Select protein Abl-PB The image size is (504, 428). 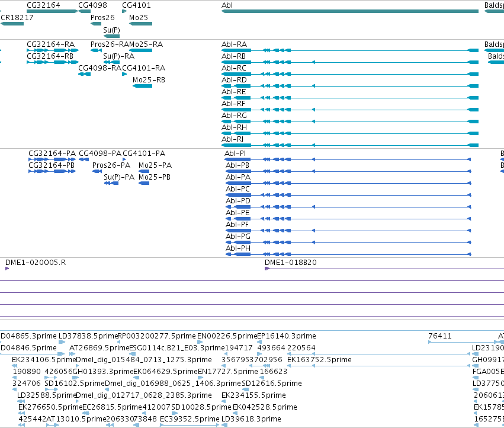click(x=237, y=165)
